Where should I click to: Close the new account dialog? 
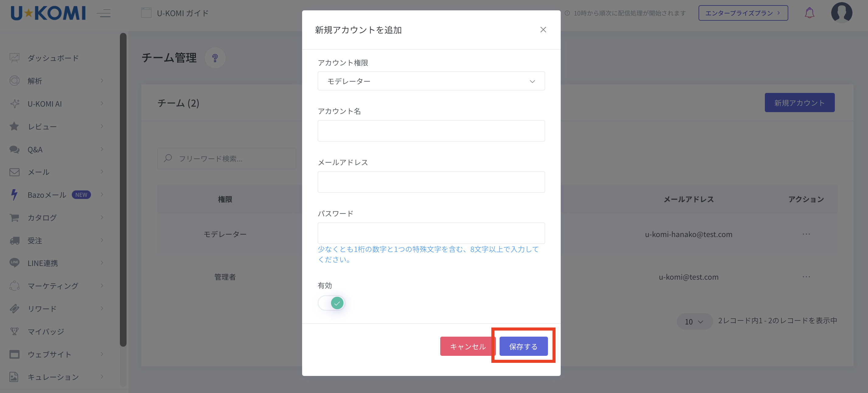[x=543, y=30]
